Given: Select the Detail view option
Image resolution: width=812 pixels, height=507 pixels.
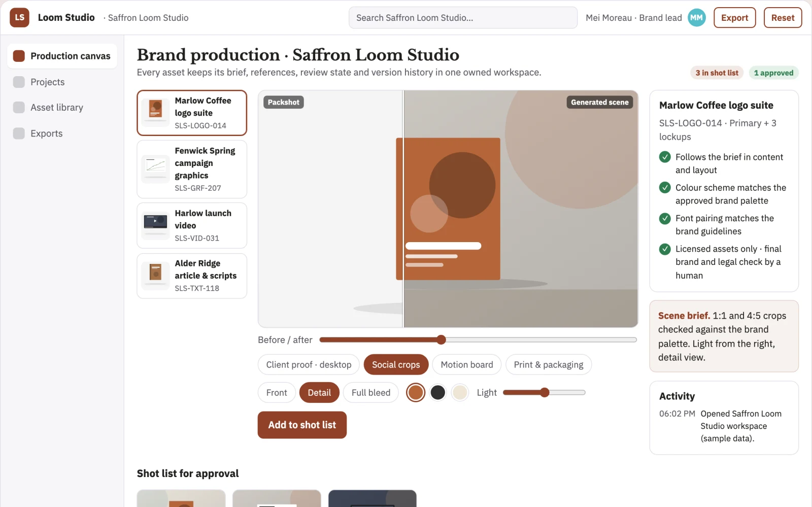Looking at the screenshot, I should click(319, 392).
